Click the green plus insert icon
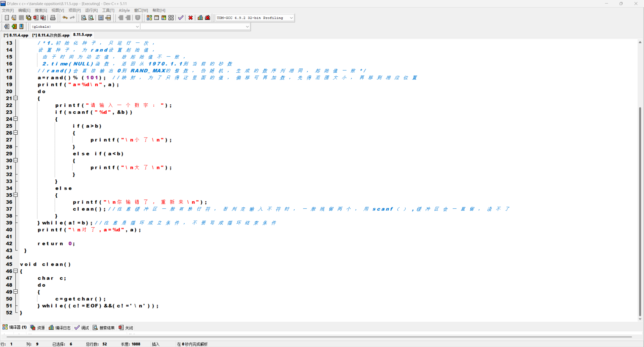Viewport: 644px width, 347px height. 14,26
